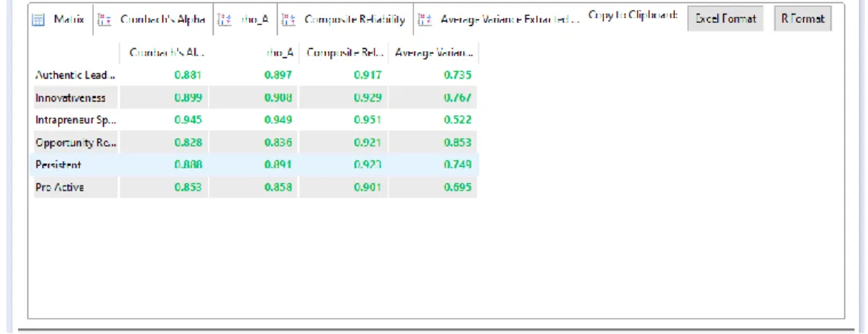
Task: Click the Opportunity Recognition AVE value 0.853
Action: point(457,143)
